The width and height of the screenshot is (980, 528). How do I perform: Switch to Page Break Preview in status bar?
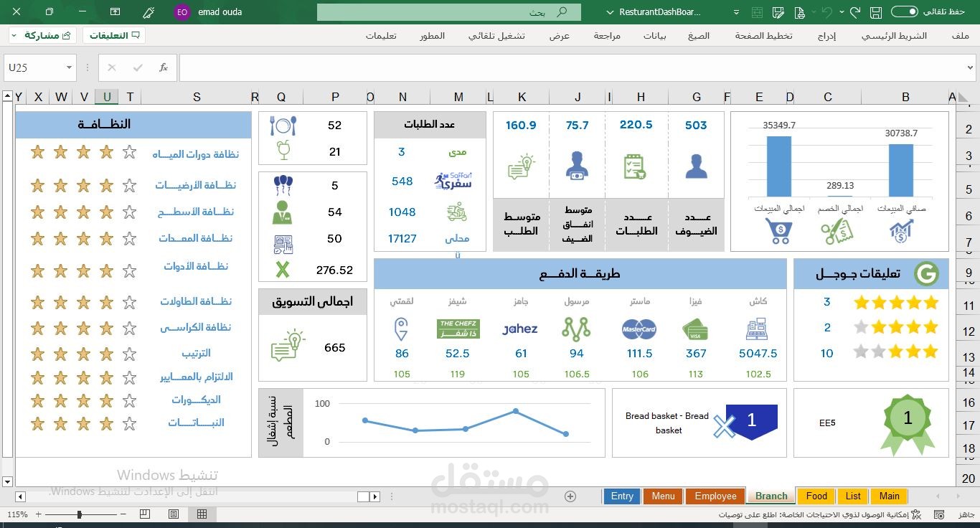tap(145, 514)
